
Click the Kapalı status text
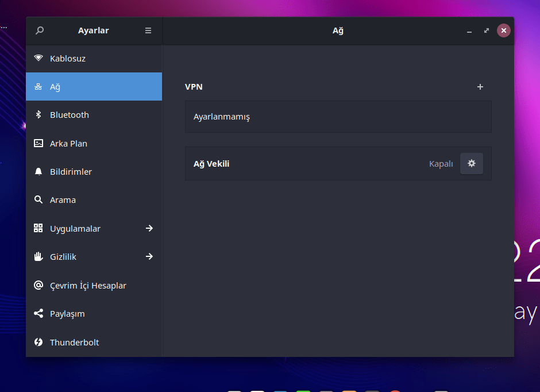point(441,164)
